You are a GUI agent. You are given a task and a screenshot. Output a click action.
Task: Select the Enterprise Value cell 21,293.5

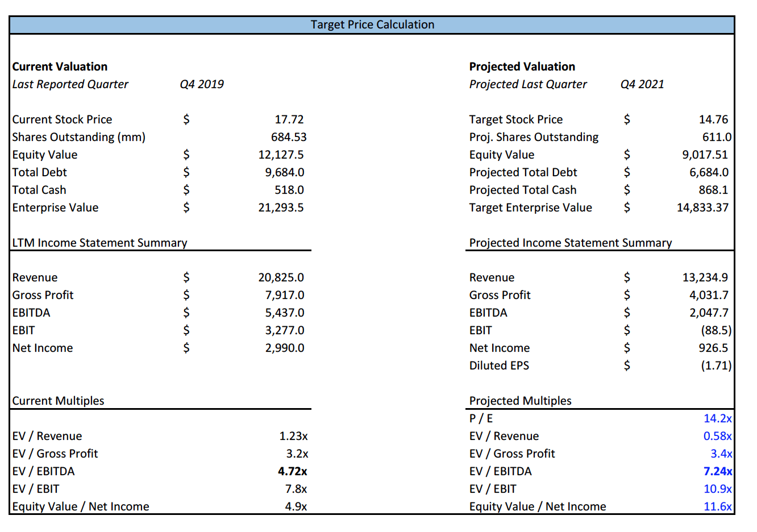coord(281,207)
